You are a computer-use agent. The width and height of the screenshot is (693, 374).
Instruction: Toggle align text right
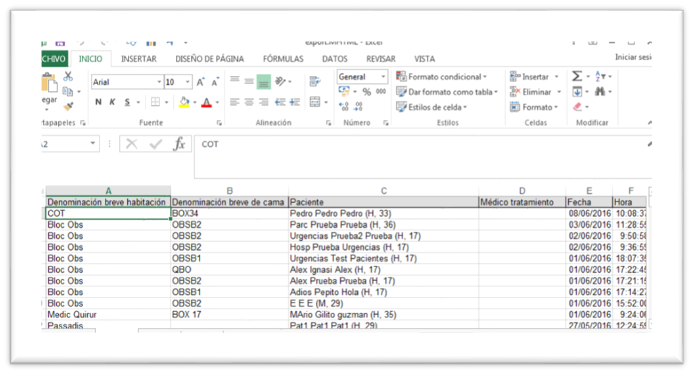click(x=263, y=102)
